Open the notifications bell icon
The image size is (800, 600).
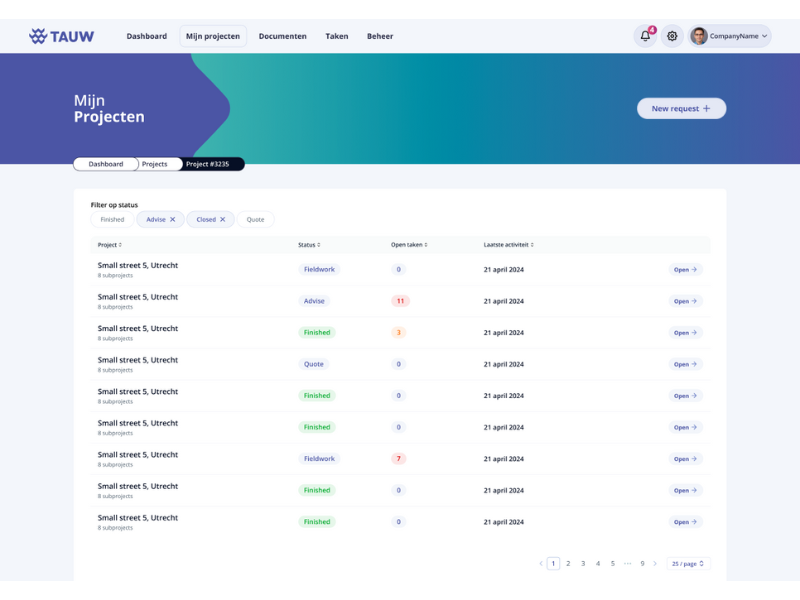click(x=645, y=36)
